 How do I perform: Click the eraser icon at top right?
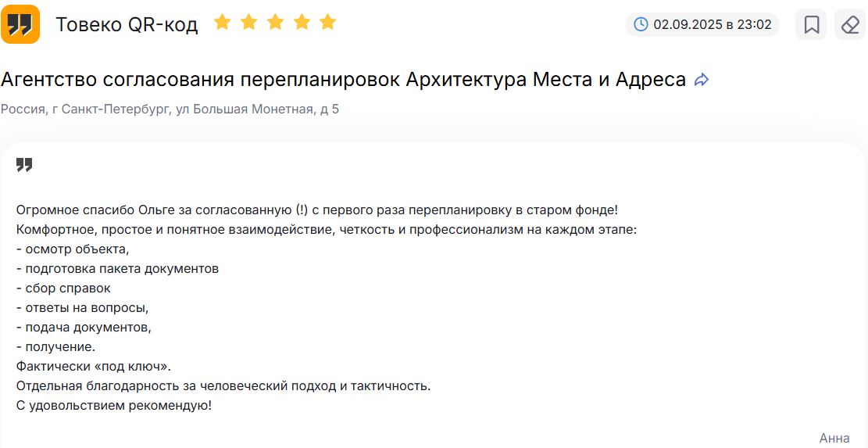[850, 24]
